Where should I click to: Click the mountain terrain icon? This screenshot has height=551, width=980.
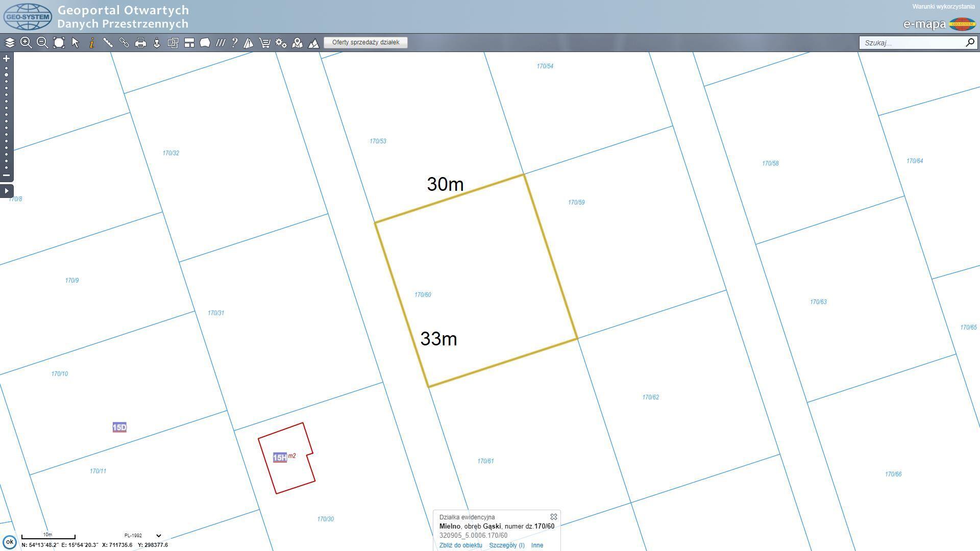(x=313, y=43)
